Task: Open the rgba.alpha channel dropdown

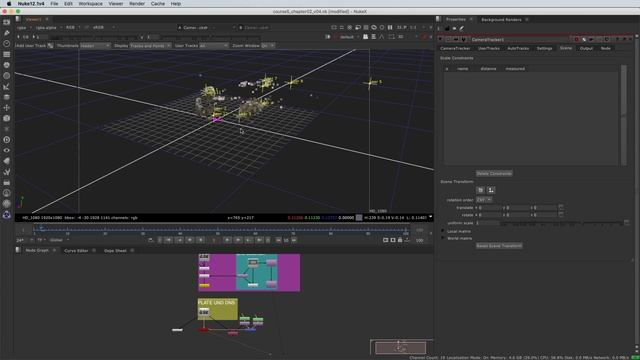Action: point(48,28)
